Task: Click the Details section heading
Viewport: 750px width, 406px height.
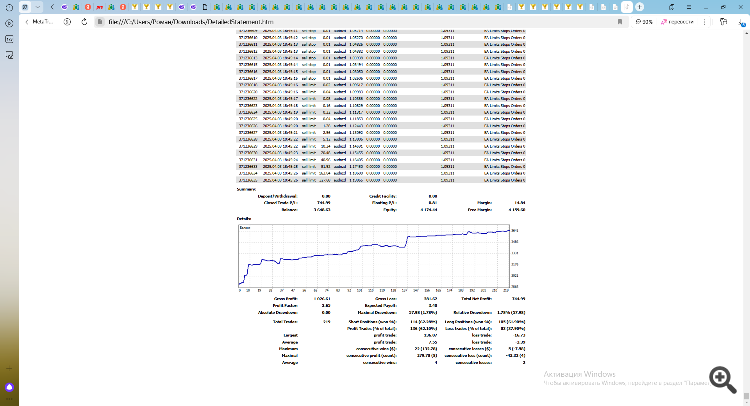Action: pos(243,219)
